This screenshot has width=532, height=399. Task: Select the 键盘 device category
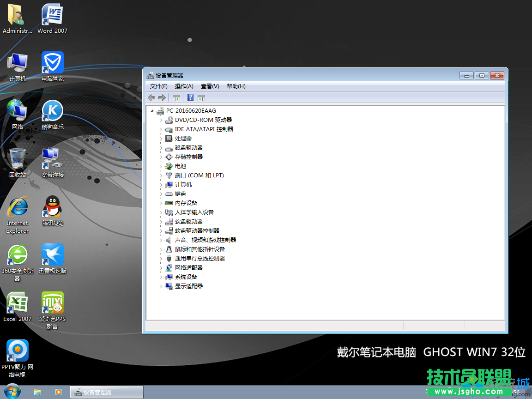coord(180,193)
